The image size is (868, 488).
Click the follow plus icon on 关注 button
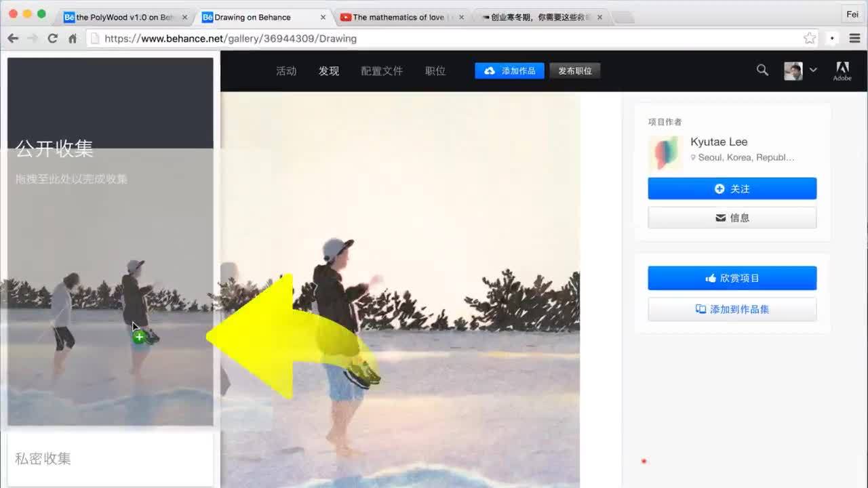[x=719, y=188]
